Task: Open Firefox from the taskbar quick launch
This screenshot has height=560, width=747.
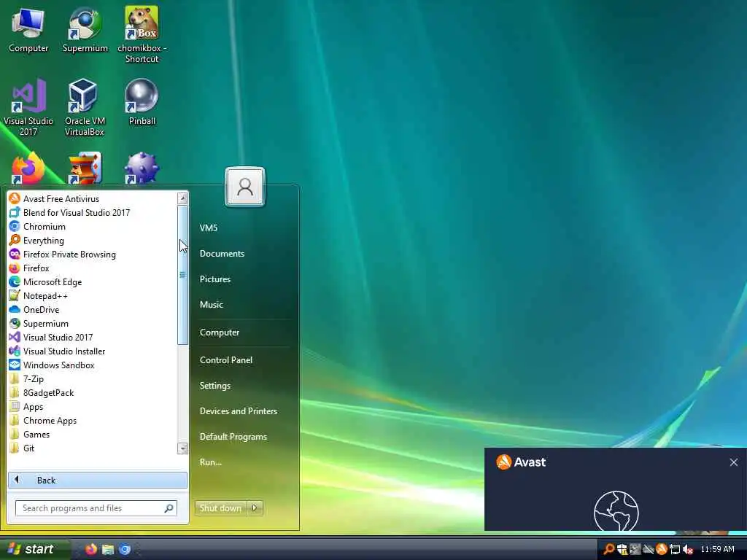Action: tap(91, 549)
